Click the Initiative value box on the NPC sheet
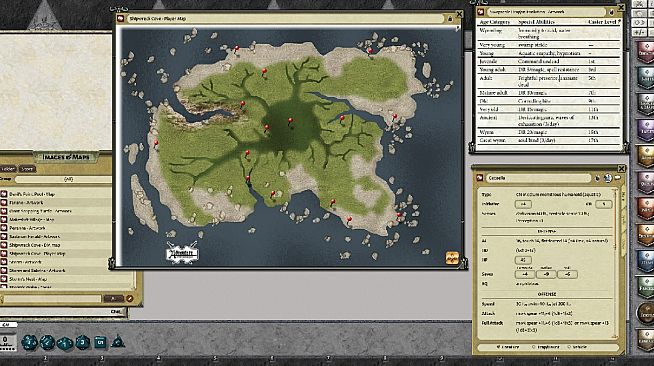This screenshot has height=366, width=654. click(x=523, y=204)
